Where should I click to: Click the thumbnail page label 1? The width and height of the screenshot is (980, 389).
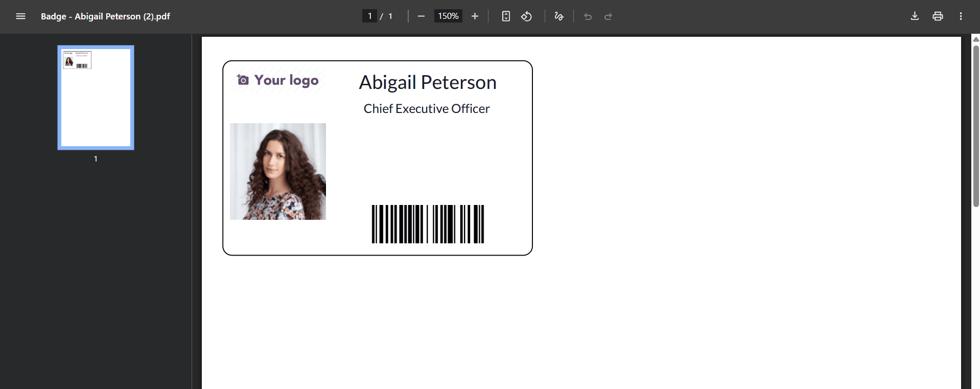click(x=96, y=159)
